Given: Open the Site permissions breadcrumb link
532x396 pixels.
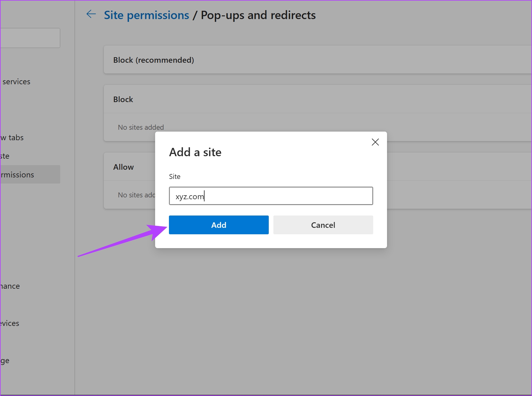Looking at the screenshot, I should (147, 15).
